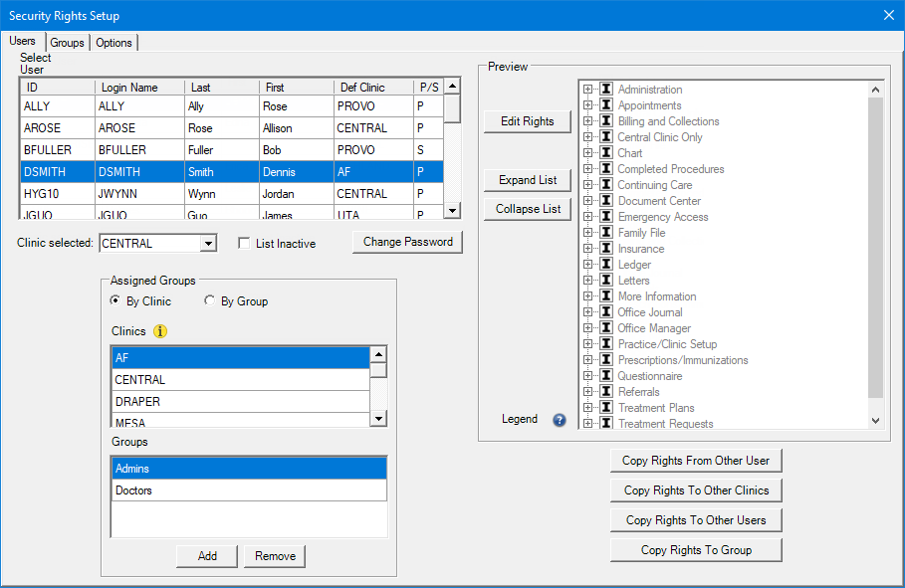This screenshot has height=588, width=905.
Task: Expand the Billing and Collections node
Action: coord(587,121)
